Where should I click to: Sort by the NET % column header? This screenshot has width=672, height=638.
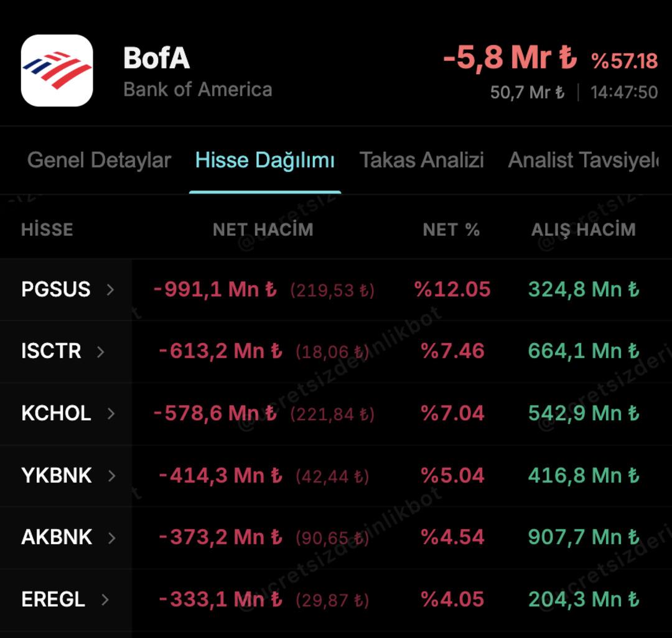click(450, 229)
